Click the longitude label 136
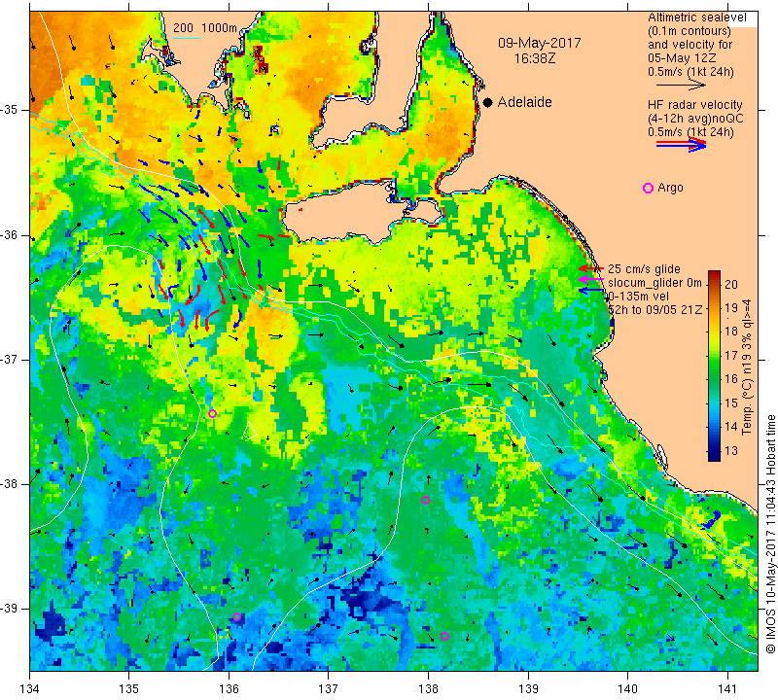 click(229, 689)
